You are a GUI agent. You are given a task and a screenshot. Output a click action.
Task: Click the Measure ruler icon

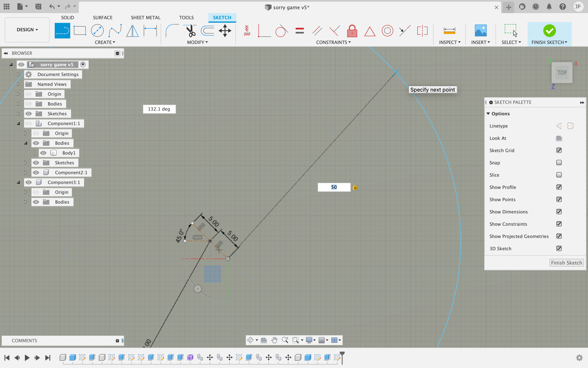(449, 31)
